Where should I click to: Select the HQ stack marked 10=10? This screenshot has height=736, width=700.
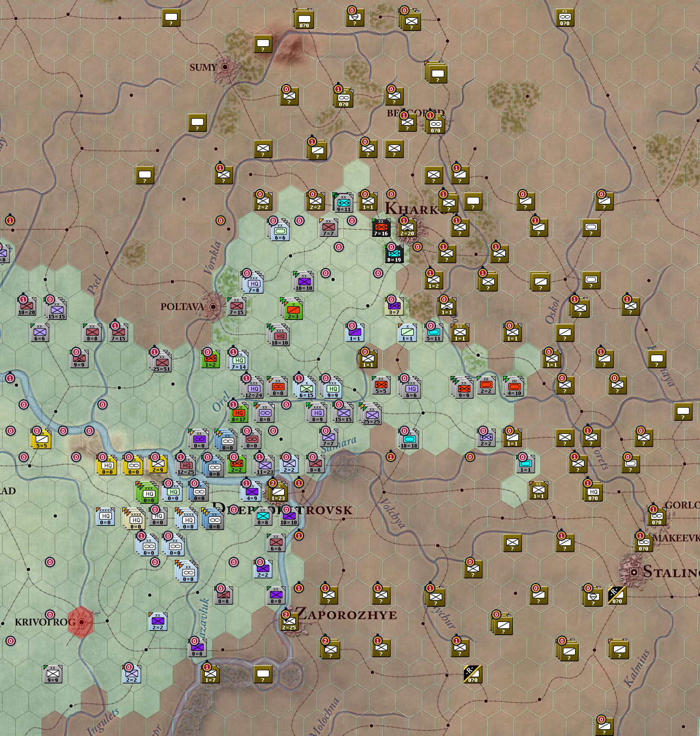[279, 336]
